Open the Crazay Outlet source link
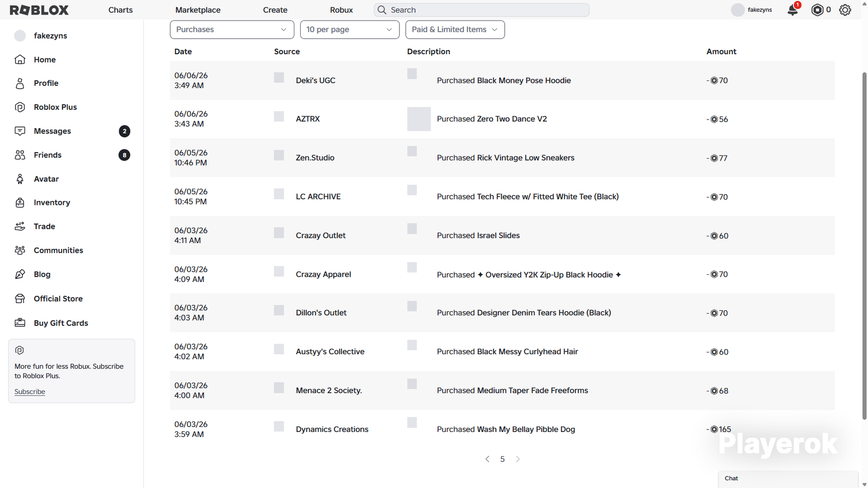The width and height of the screenshot is (868, 488). pos(321,235)
